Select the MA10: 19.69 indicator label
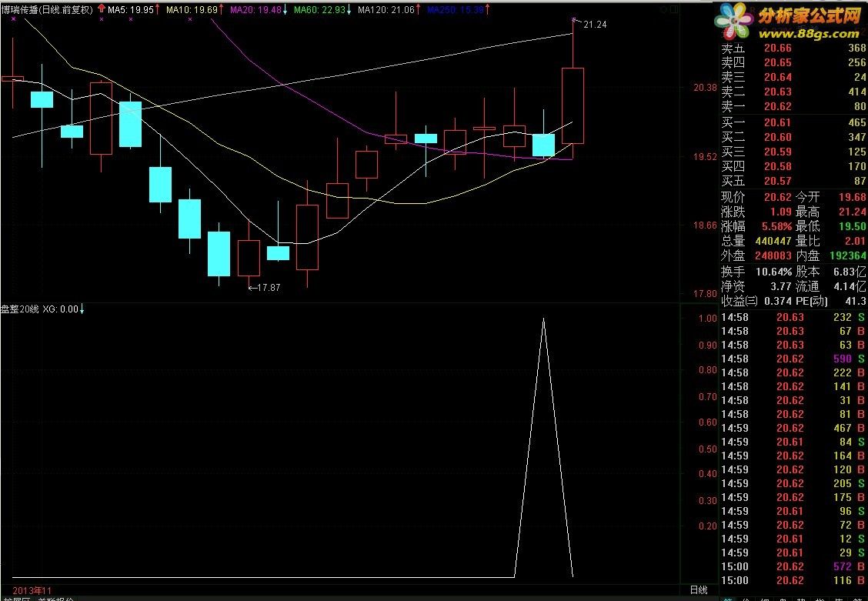This screenshot has height=601, width=868. click(192, 9)
